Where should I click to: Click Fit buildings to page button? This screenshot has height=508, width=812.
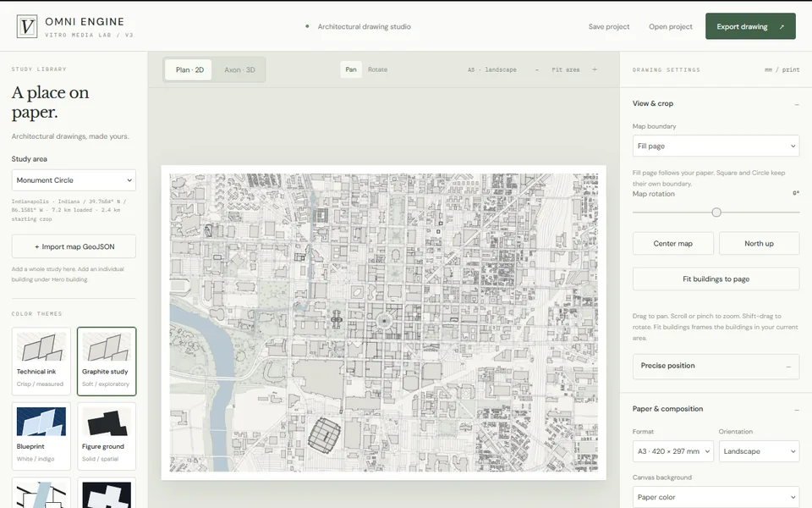pyautogui.click(x=716, y=279)
